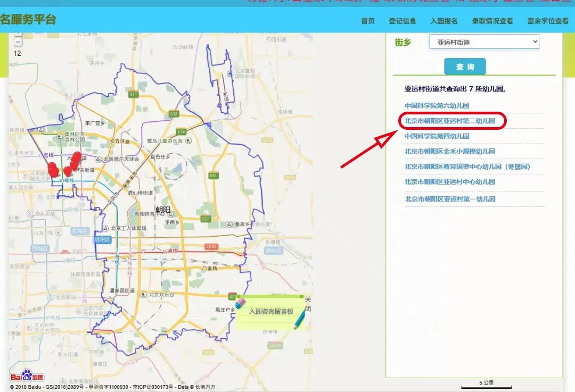Click 潘家园街道 label on the map
Viewport: 575px width, 392px height.
122,290
